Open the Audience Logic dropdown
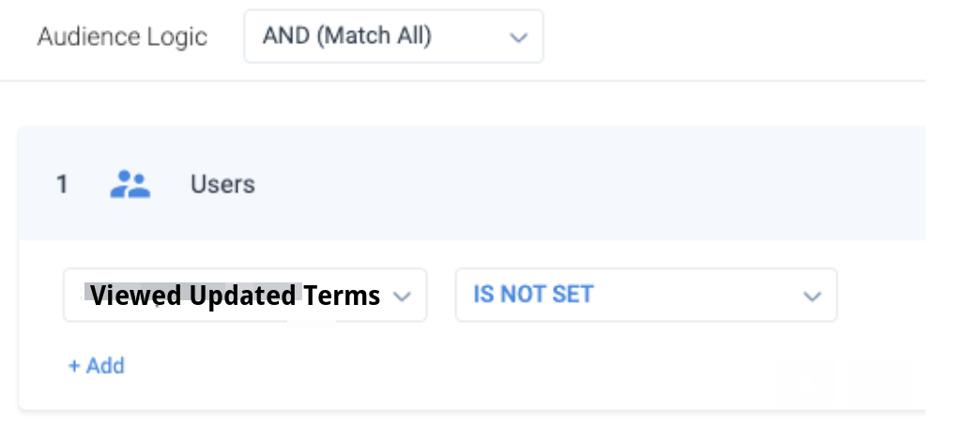The width and height of the screenshot is (980, 441). point(393,37)
